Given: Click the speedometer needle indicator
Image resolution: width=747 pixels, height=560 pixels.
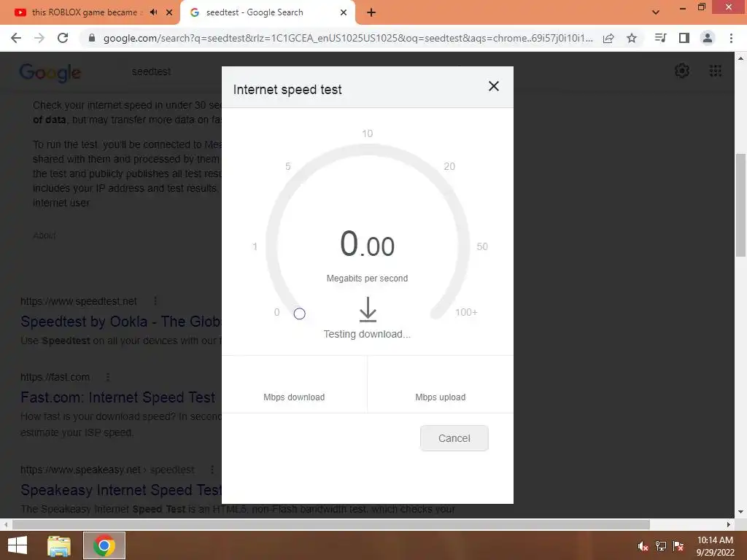Looking at the screenshot, I should [x=299, y=314].
